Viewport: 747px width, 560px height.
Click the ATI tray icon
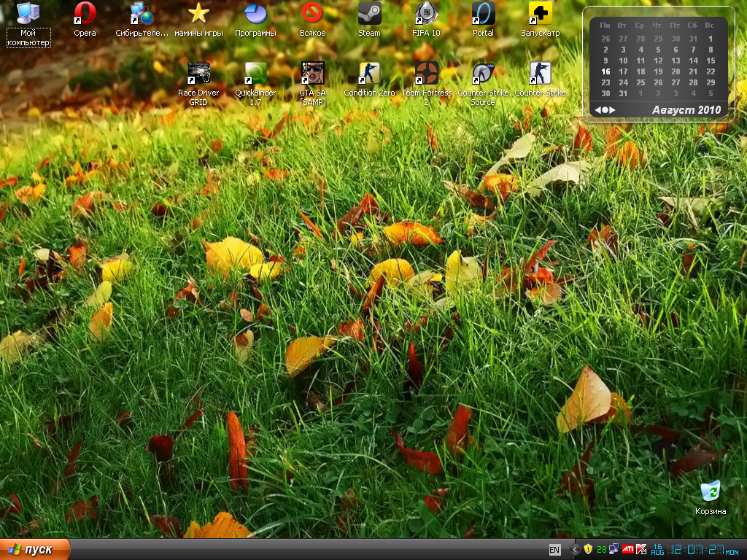point(627,549)
